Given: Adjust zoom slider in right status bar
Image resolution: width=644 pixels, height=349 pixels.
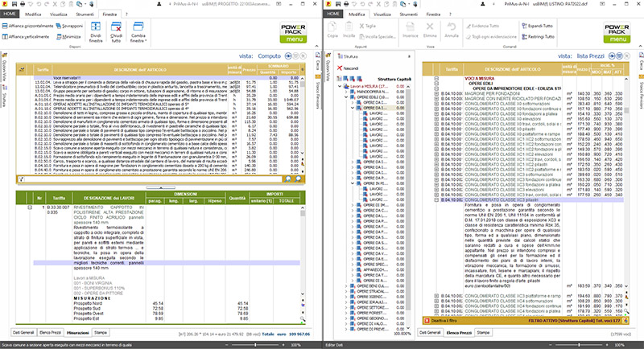Looking at the screenshot, I should tap(578, 345).
